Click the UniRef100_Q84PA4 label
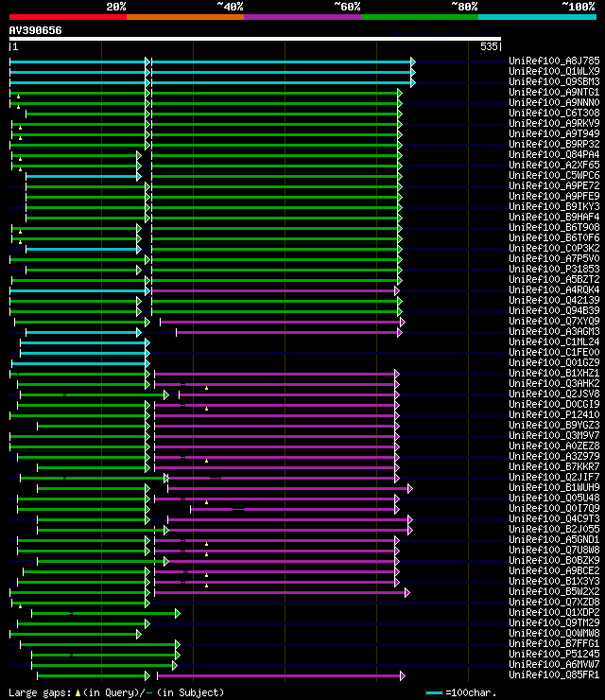The height and width of the screenshot is (700, 605). pos(554,154)
